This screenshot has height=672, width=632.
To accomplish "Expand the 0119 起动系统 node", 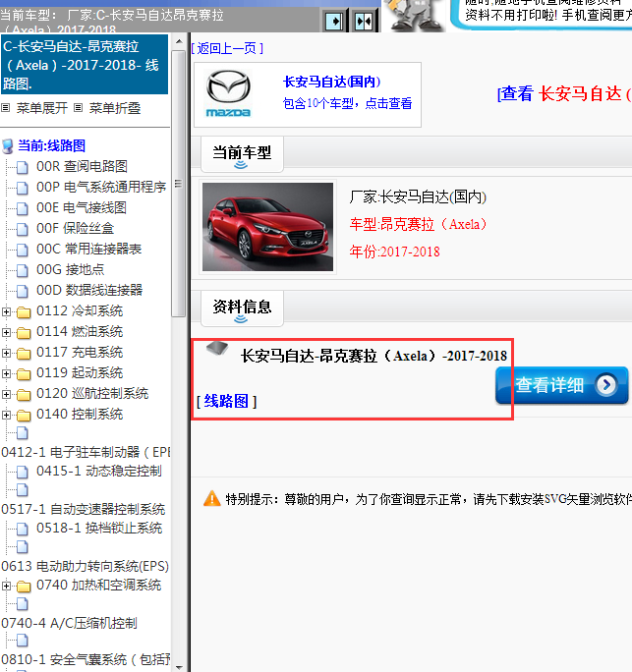I will click(6, 373).
